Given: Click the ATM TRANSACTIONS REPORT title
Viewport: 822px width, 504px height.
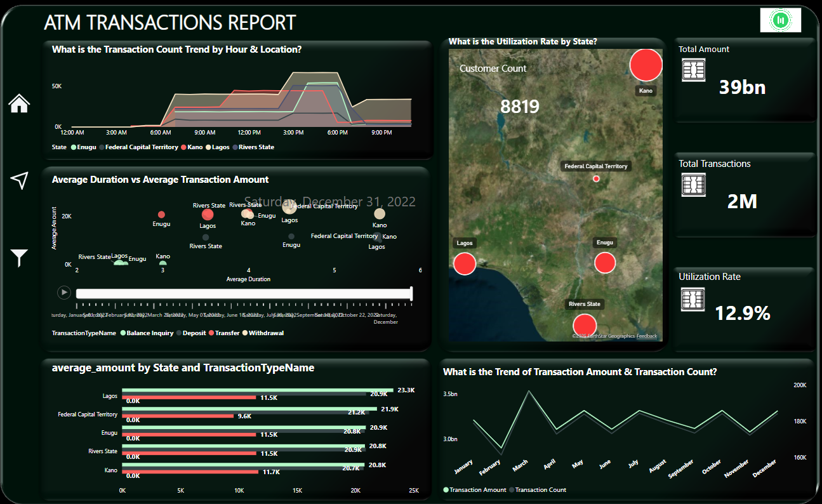Looking at the screenshot, I should 170,23.
